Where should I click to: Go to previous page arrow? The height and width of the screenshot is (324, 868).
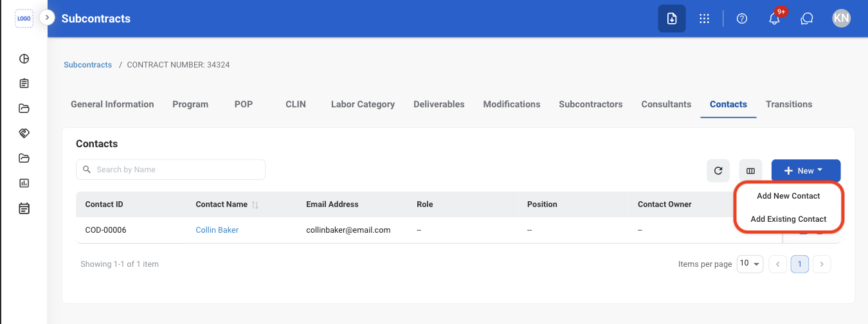coord(778,264)
